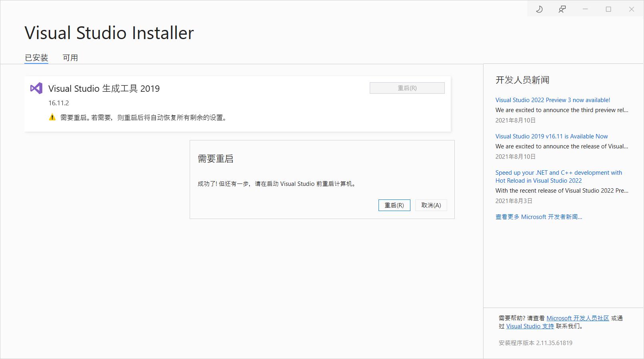Viewport: 644px width, 359px height.
Task: Open Visual Studio 支持 link
Action: point(530,326)
